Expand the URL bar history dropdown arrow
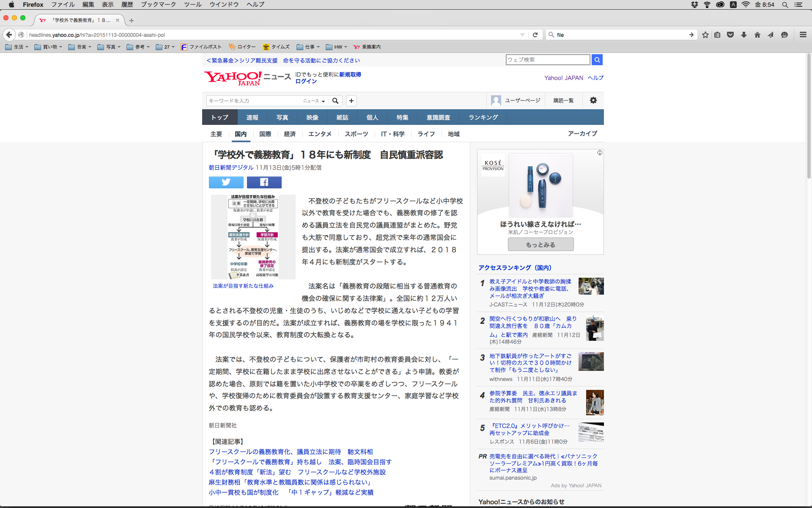 [522, 35]
